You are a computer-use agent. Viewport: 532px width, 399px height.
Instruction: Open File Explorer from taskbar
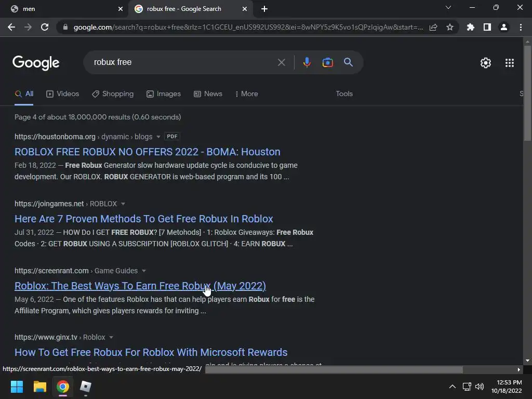(39, 387)
